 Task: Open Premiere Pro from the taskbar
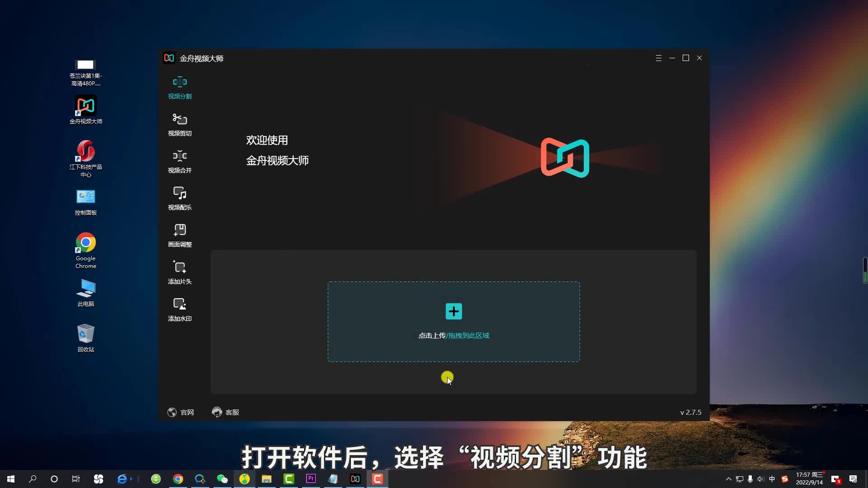point(311,479)
